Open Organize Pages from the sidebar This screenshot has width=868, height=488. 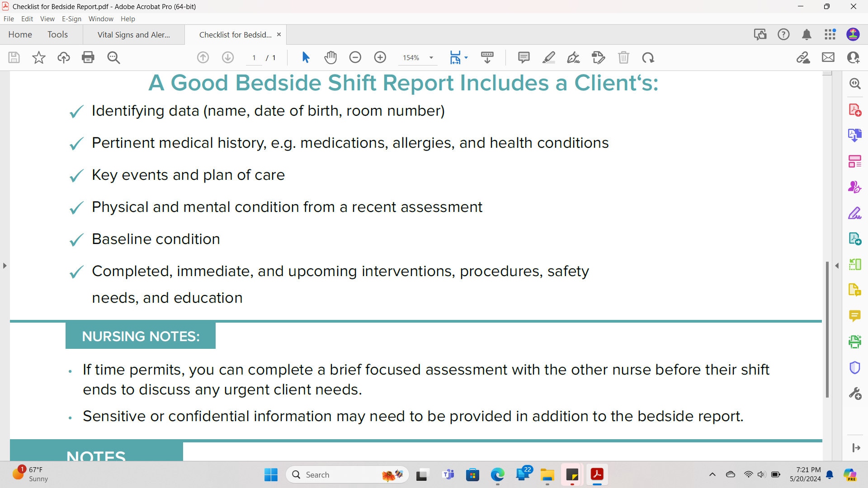pyautogui.click(x=854, y=160)
